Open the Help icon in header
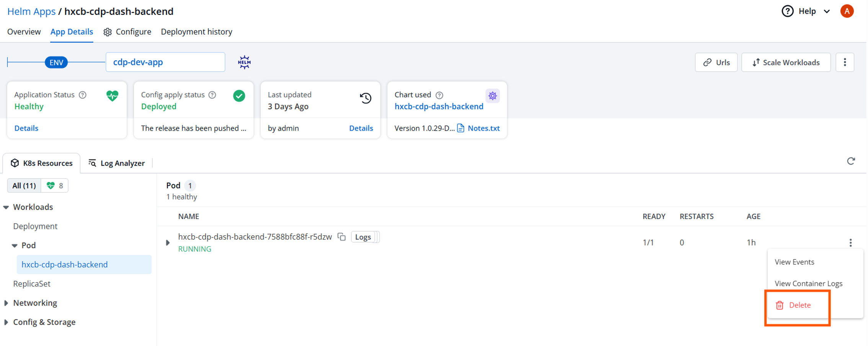 pos(787,11)
